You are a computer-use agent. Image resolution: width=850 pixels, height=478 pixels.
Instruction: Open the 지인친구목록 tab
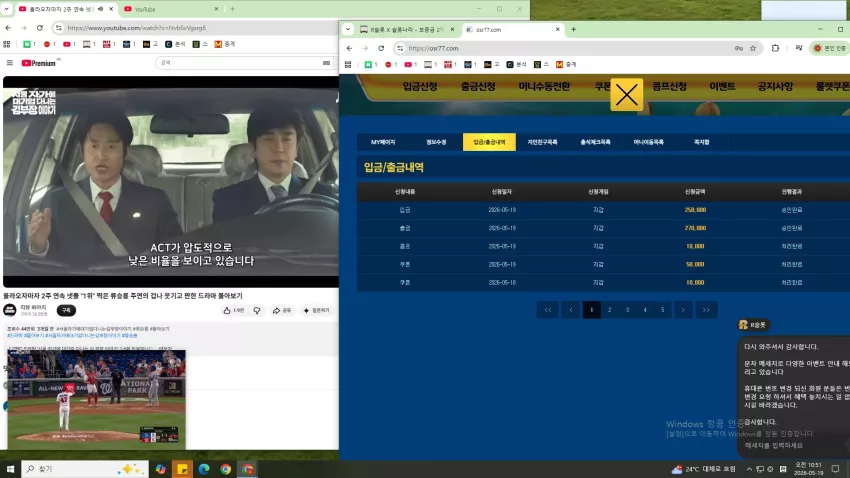click(542, 142)
